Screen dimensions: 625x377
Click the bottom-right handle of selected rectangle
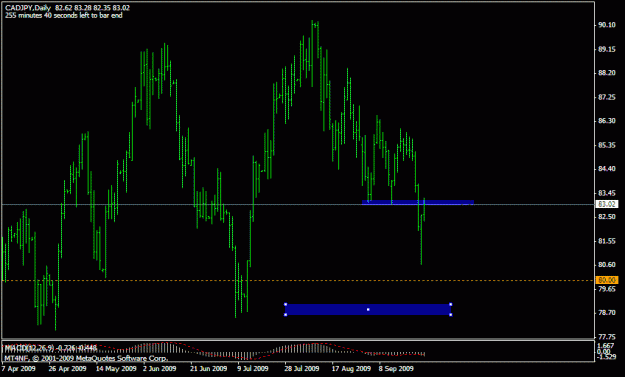[450, 315]
